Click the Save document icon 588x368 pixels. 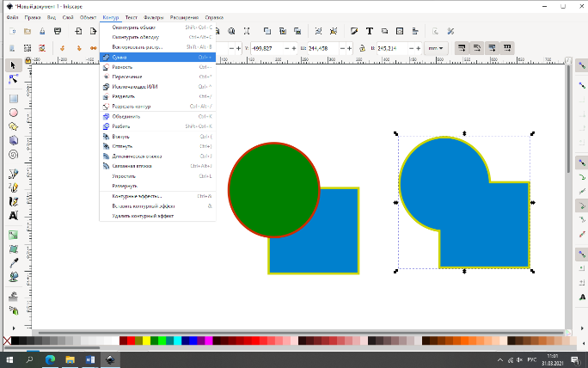coord(42,31)
